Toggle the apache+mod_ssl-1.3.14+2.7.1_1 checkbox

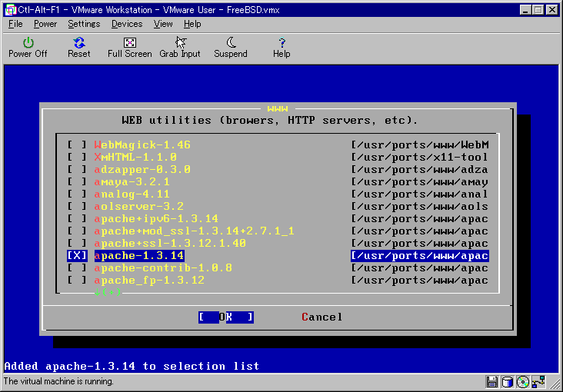(77, 231)
